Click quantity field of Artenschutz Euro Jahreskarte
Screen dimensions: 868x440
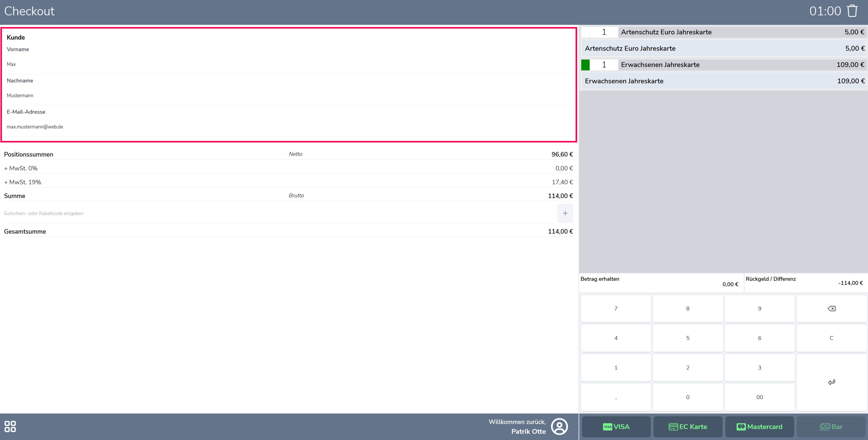[x=604, y=32]
